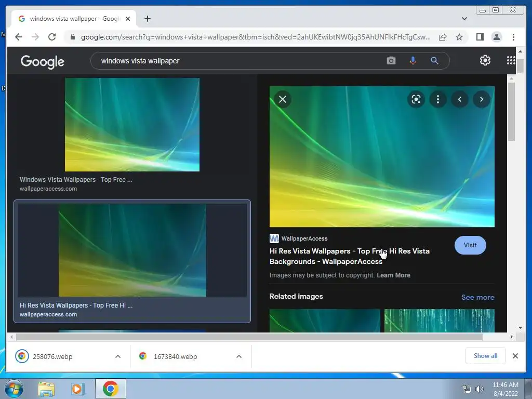The width and height of the screenshot is (532, 399).
Task: Click the Chrome taskbar button
Action: click(x=111, y=389)
